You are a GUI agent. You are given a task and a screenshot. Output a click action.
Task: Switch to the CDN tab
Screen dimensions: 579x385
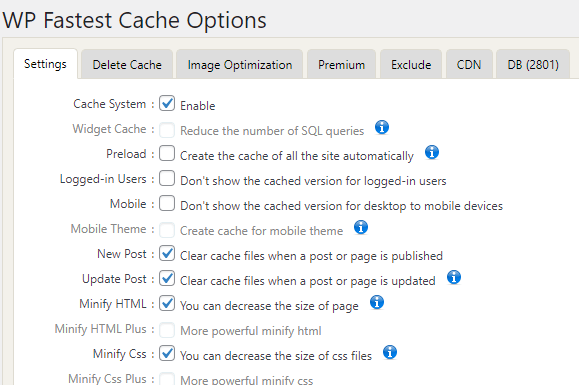click(x=469, y=65)
